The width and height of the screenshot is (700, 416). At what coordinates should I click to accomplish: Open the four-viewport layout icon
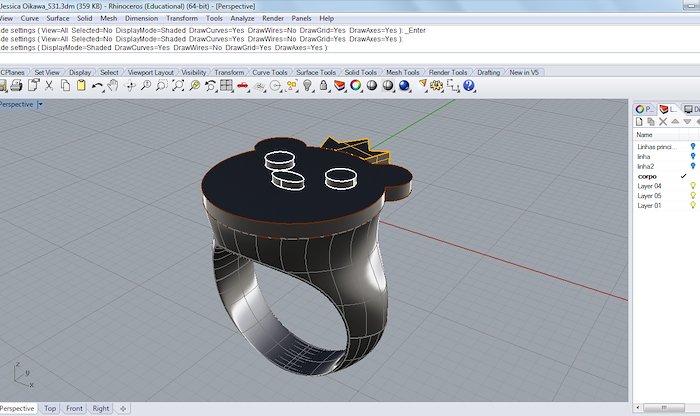pyautogui.click(x=226, y=86)
